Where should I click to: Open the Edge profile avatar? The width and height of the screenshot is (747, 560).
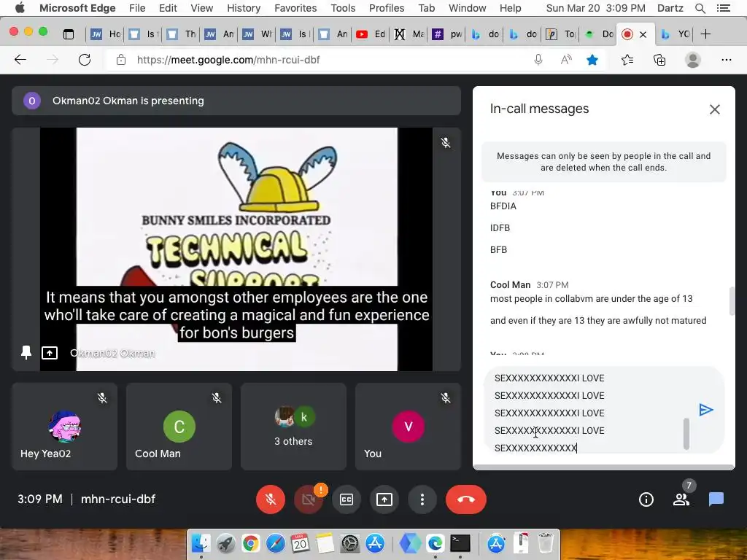[693, 60]
